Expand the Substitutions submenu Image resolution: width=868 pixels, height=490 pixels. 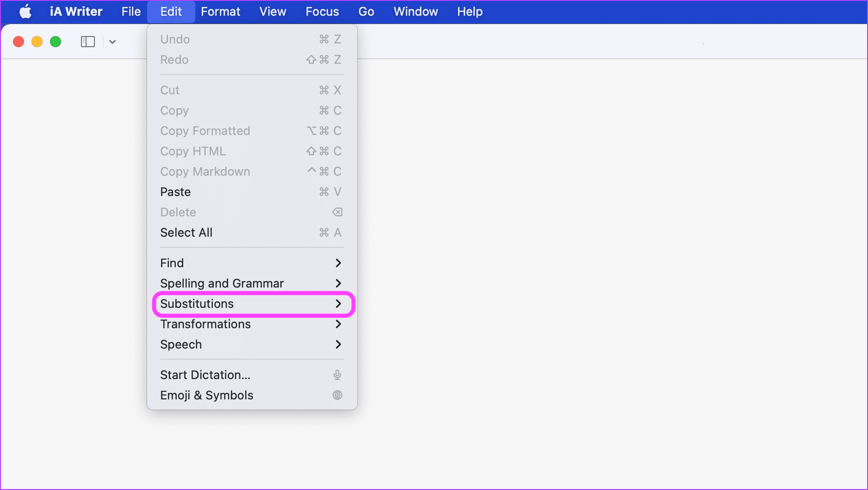coord(252,304)
